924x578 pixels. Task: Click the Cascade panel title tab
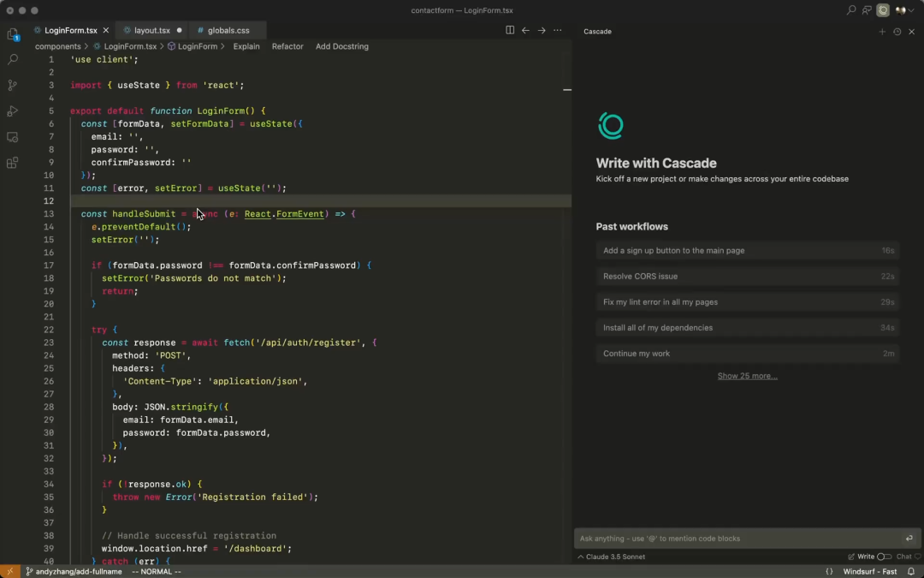597,32
